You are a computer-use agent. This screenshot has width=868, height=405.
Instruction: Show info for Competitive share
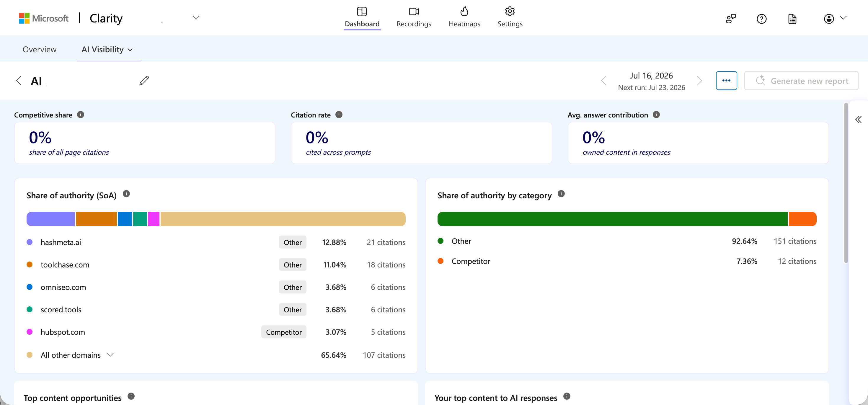(81, 115)
